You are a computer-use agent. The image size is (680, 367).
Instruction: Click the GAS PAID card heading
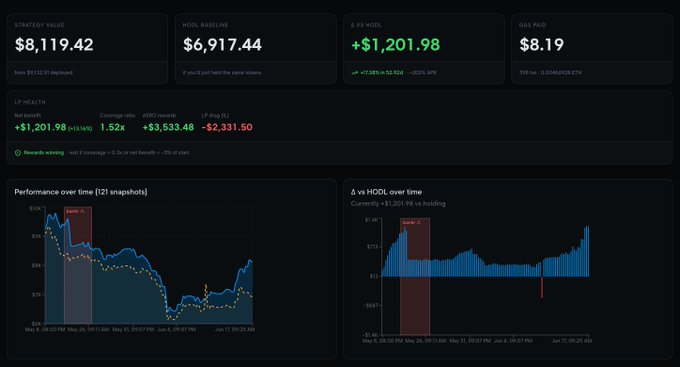tap(533, 25)
